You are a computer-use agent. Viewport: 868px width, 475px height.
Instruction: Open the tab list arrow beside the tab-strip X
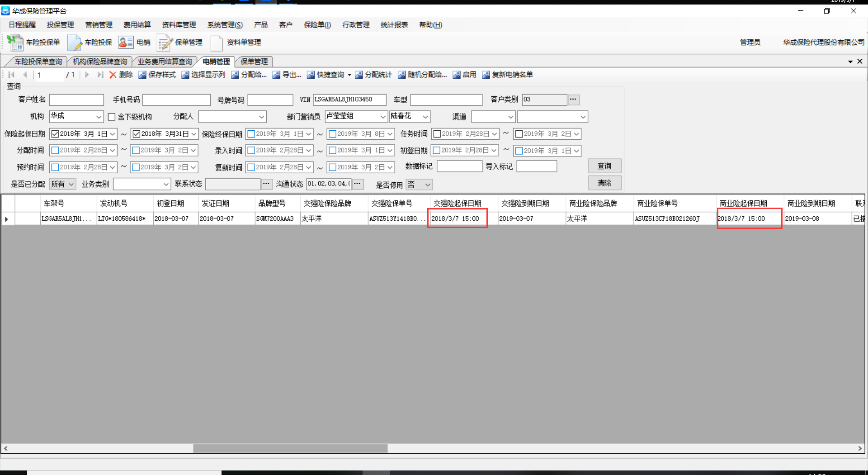point(850,62)
